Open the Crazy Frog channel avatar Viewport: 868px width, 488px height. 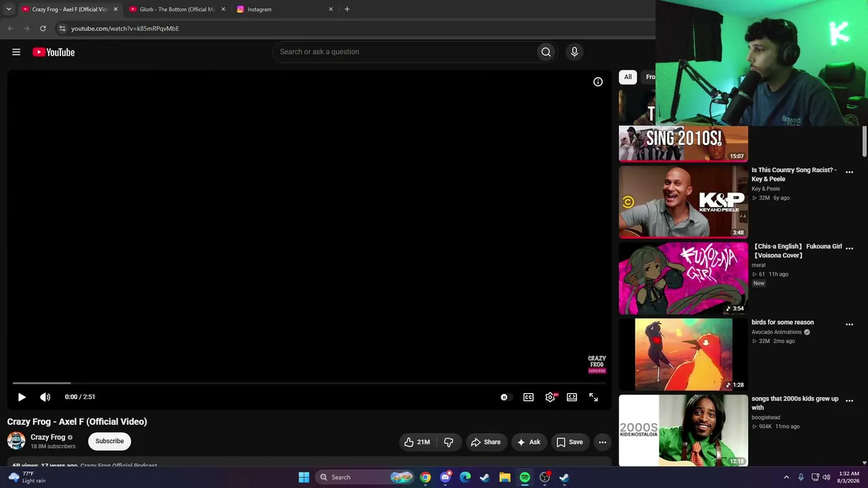pyautogui.click(x=16, y=441)
